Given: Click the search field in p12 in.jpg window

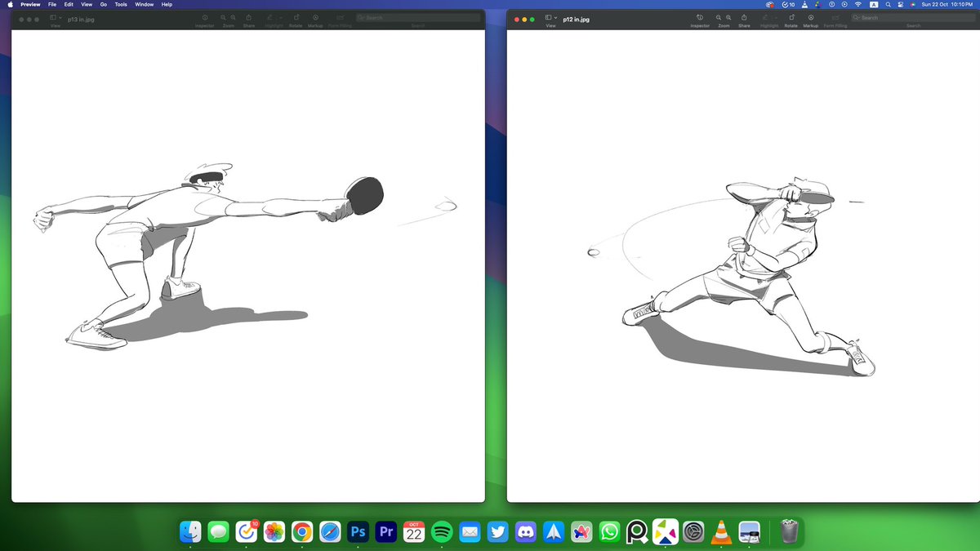Looking at the screenshot, I should (x=913, y=17).
